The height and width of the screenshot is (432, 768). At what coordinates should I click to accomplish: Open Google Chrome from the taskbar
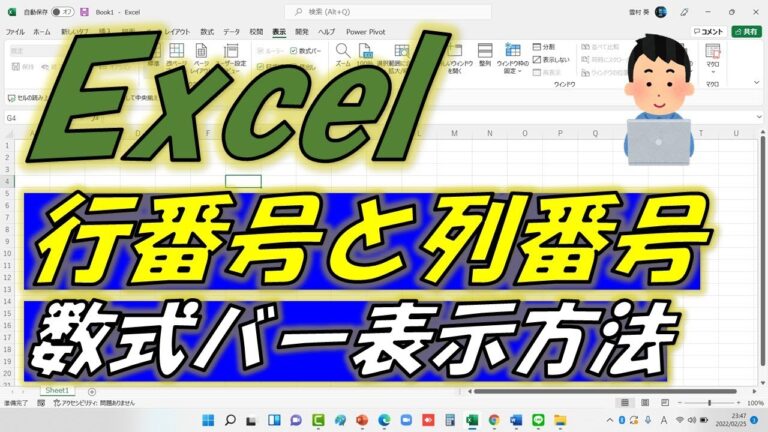[494, 420]
